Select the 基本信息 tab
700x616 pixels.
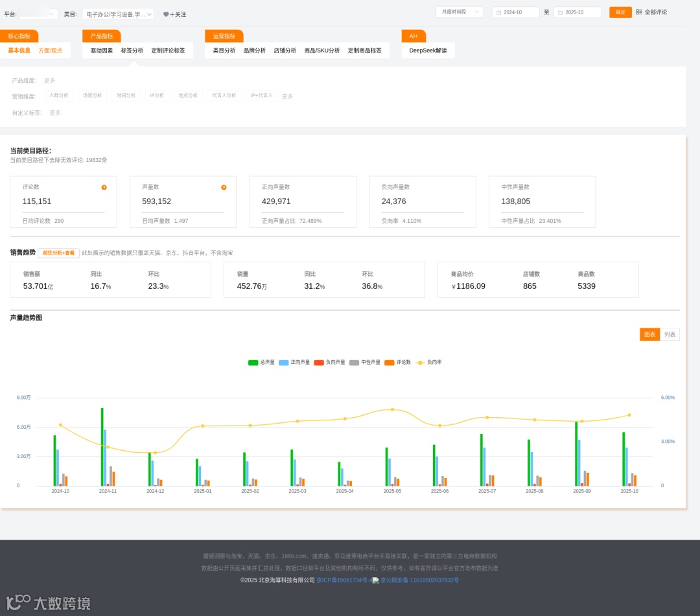pyautogui.click(x=19, y=51)
